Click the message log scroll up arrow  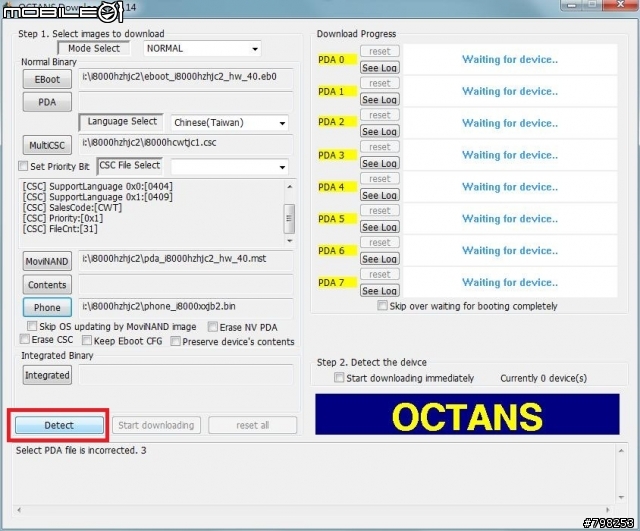point(621,451)
